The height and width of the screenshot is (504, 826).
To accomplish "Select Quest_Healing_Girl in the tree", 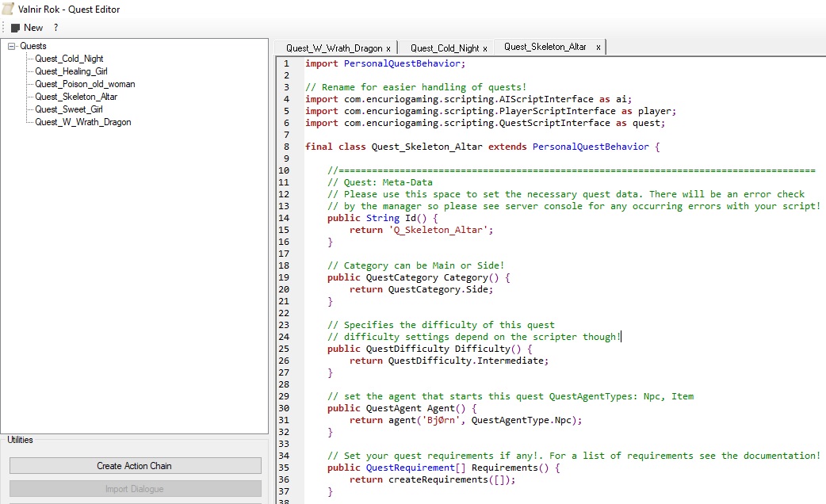I will click(x=71, y=71).
